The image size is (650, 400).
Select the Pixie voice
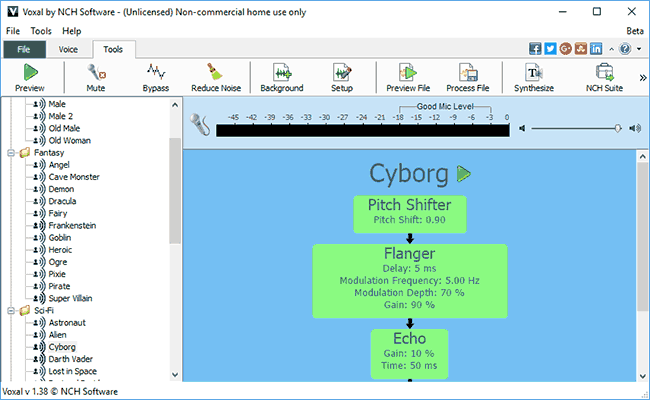57,274
